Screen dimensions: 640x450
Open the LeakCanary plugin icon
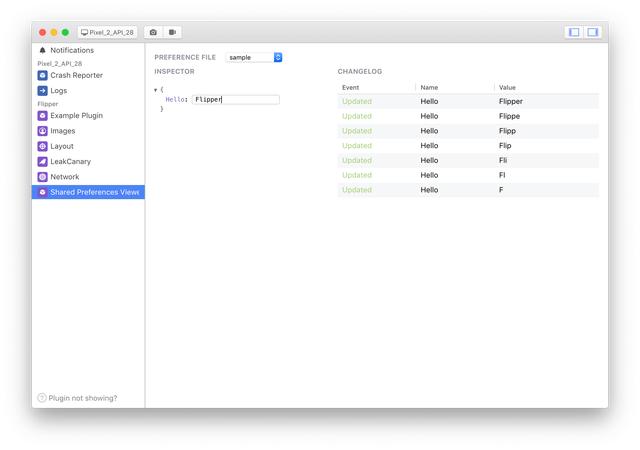(x=42, y=162)
